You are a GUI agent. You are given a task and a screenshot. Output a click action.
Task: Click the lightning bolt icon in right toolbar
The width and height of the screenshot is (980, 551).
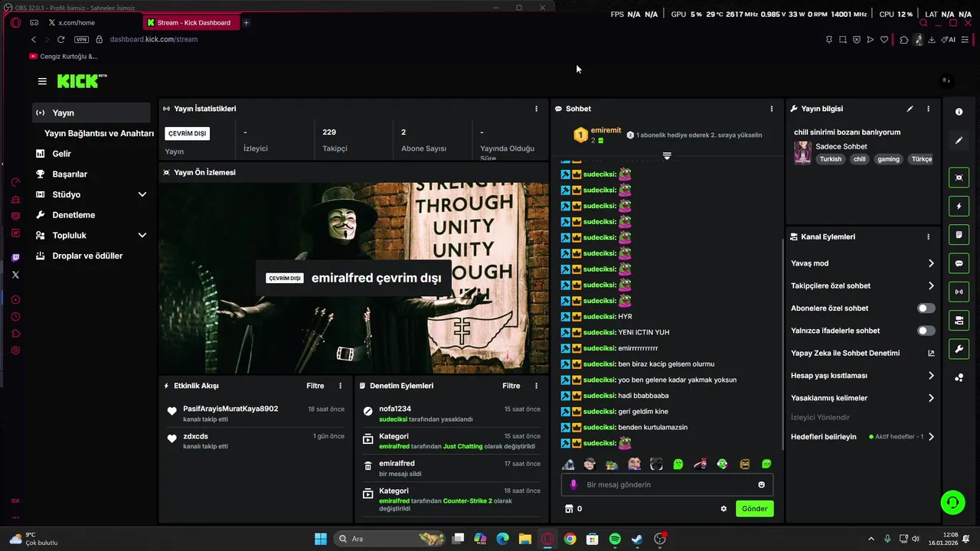click(959, 207)
